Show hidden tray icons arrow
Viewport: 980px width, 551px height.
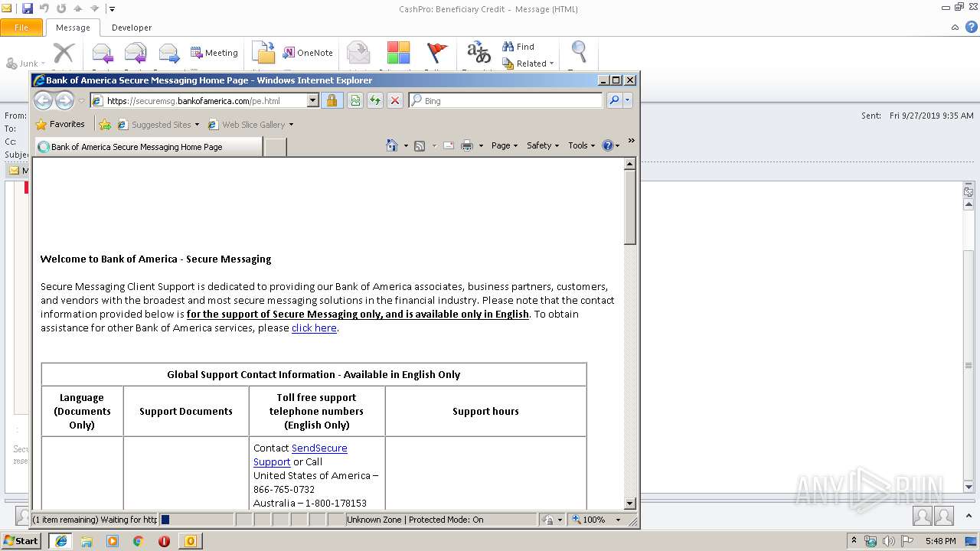pos(854,540)
